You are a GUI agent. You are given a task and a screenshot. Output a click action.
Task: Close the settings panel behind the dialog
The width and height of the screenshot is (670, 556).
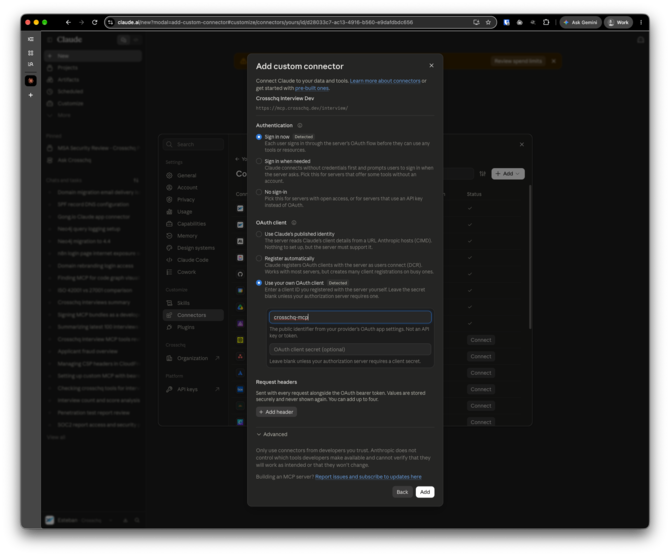[522, 144]
